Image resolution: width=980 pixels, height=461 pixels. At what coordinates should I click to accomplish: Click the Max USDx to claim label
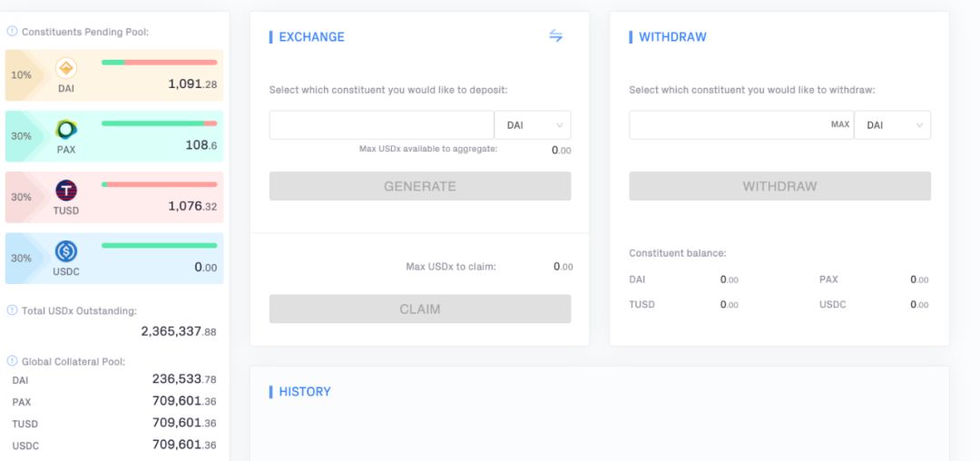(451, 267)
